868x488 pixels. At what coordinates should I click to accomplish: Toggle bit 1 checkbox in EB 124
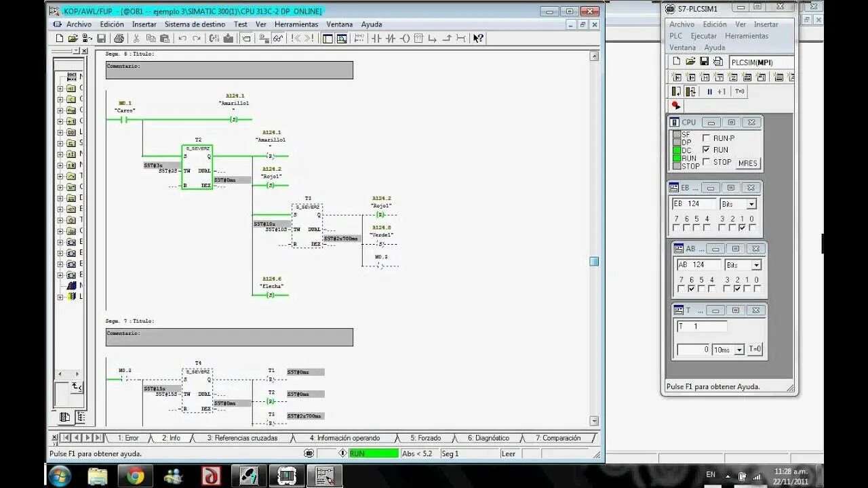coord(742,228)
